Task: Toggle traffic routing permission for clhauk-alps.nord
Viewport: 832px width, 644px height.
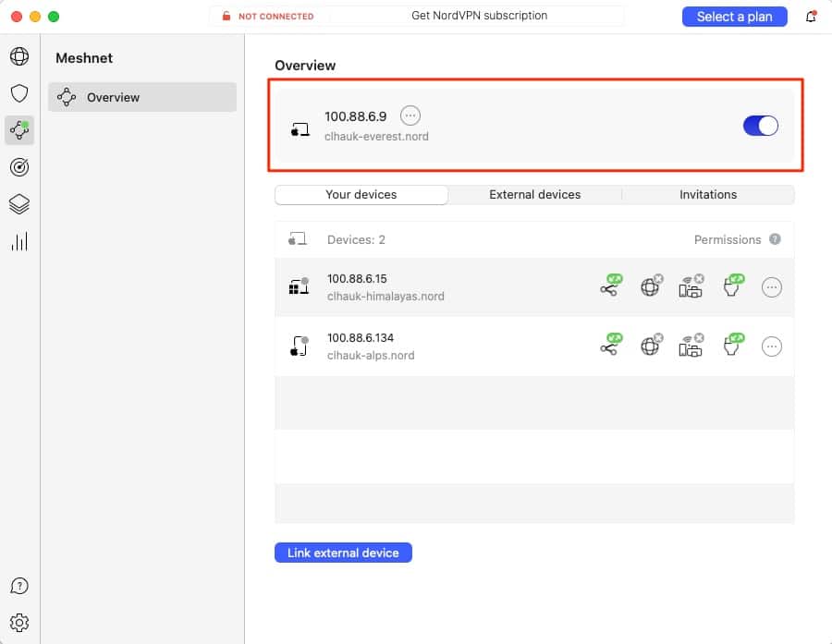Action: click(x=651, y=346)
